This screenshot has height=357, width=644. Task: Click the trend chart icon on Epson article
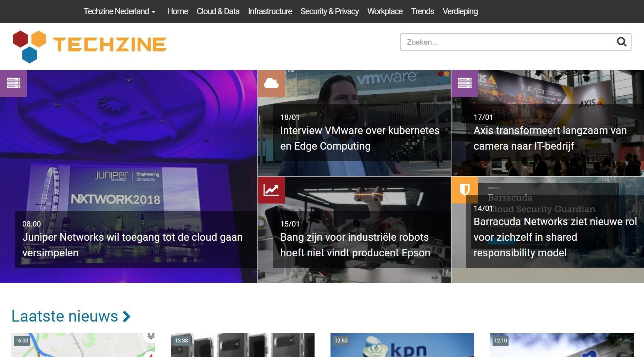pos(271,190)
